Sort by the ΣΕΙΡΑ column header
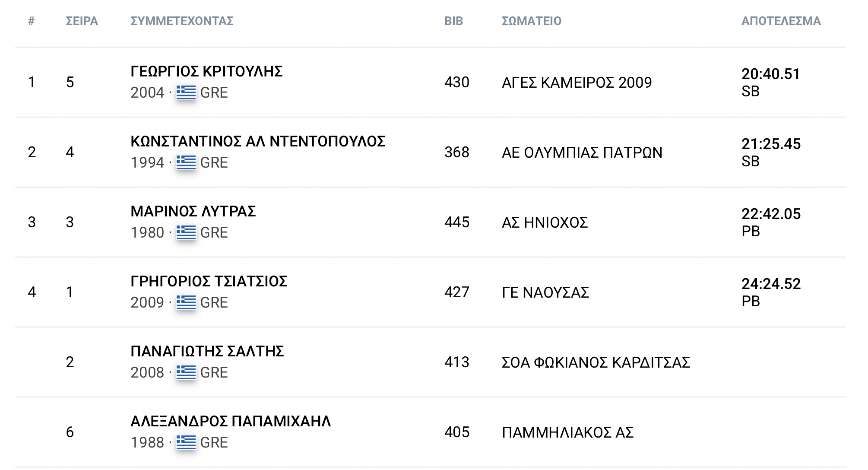This screenshot has width=868, height=470. coord(82,21)
